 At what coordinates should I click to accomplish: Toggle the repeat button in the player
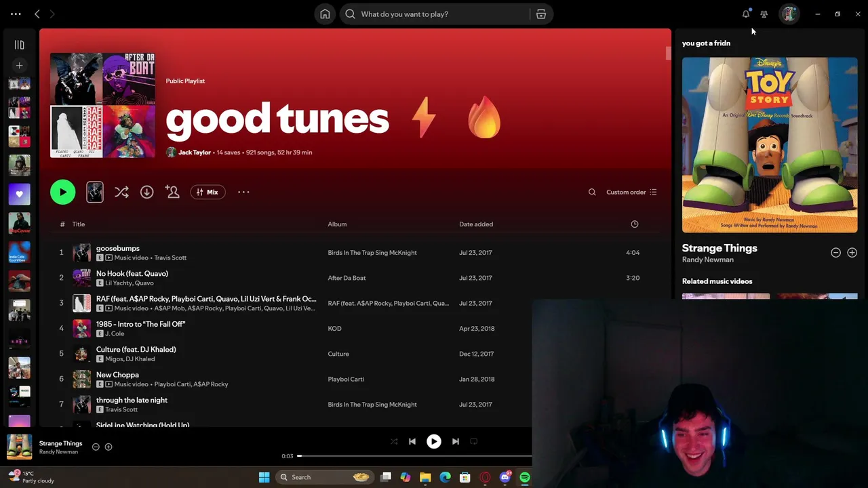474,441
